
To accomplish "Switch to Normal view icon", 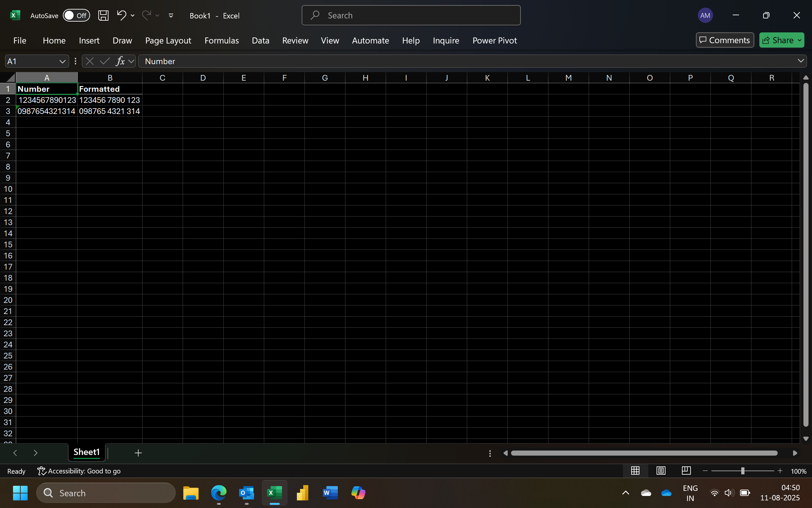I will (635, 471).
